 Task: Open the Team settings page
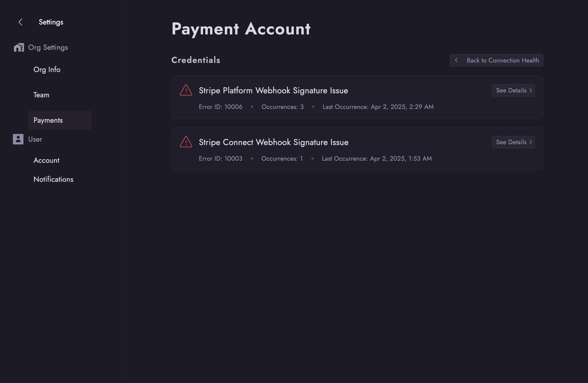click(41, 95)
